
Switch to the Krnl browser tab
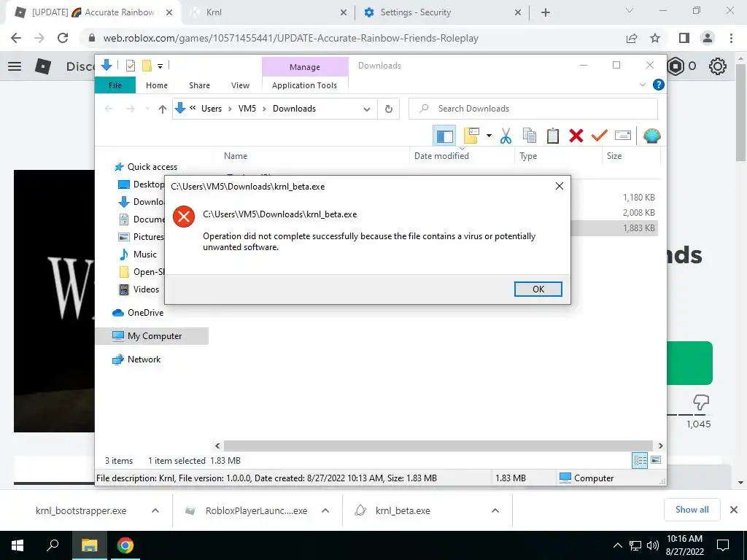(268, 12)
